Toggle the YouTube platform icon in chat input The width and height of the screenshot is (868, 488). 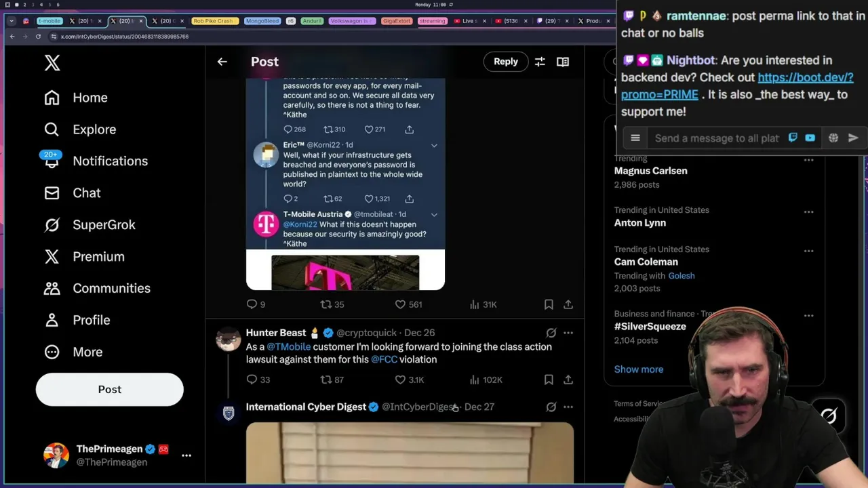pyautogui.click(x=810, y=138)
